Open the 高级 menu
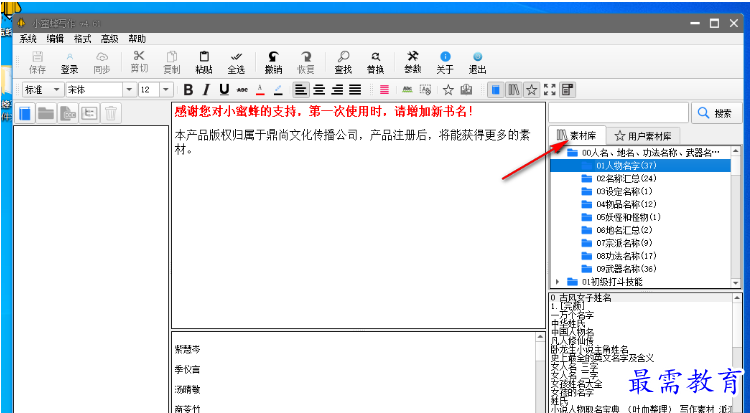750x413 pixels. (x=110, y=39)
